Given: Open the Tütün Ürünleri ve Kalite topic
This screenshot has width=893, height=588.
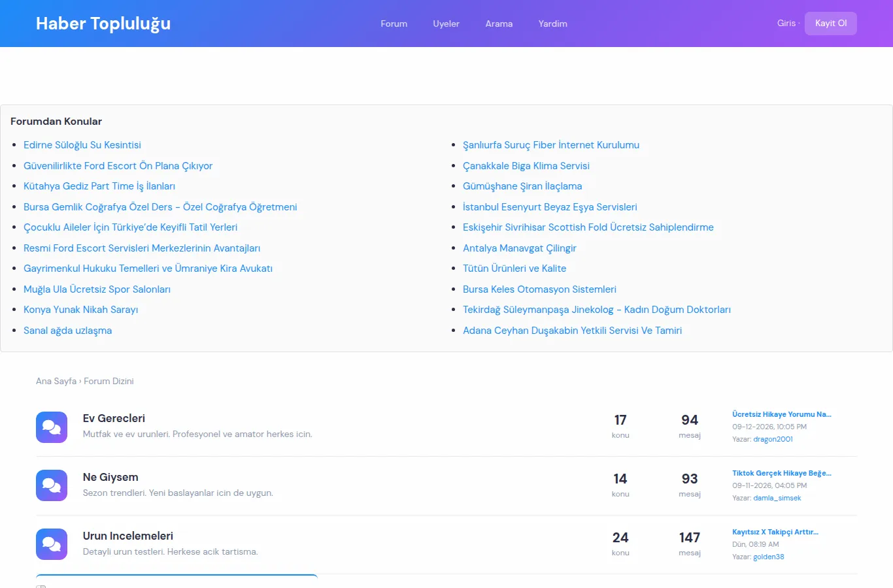Looking at the screenshot, I should 514,269.
